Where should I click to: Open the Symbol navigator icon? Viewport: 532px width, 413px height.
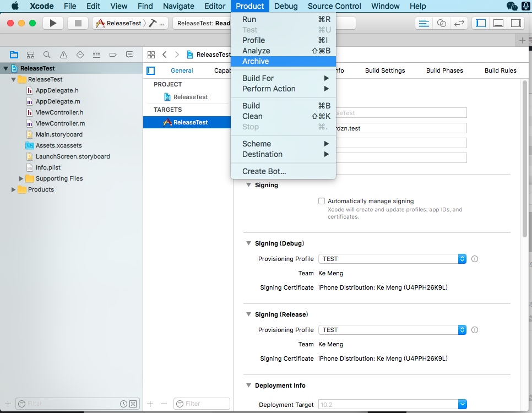coord(30,55)
